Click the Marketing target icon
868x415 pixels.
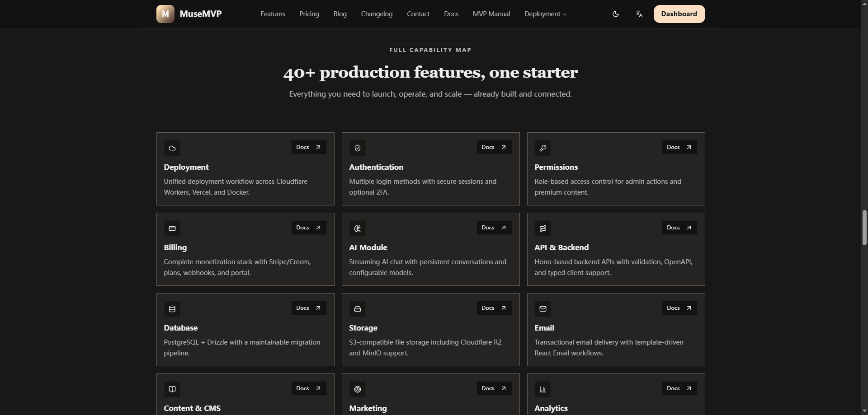coord(357,389)
